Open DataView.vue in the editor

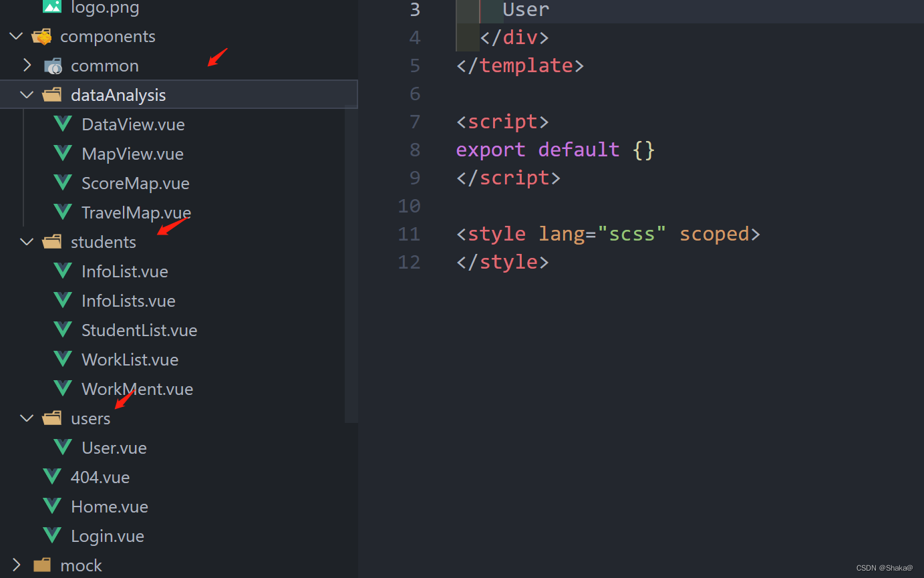(133, 125)
